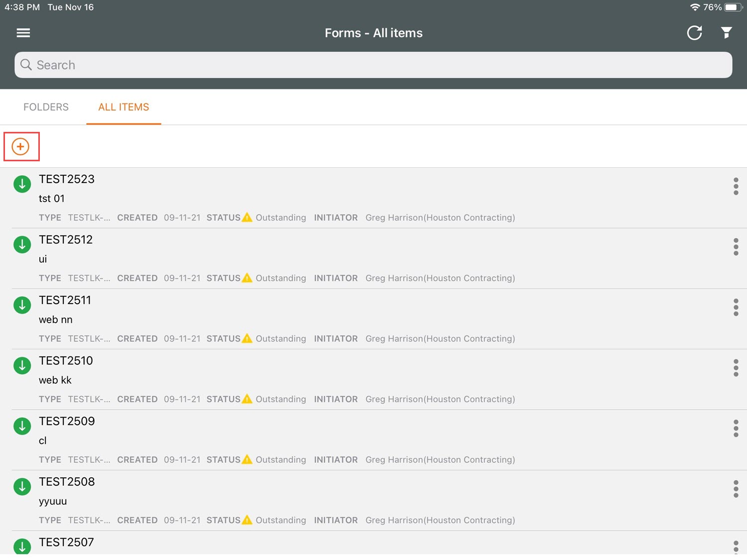The image size is (747, 560).
Task: Download form TEST2512
Action: (22, 245)
